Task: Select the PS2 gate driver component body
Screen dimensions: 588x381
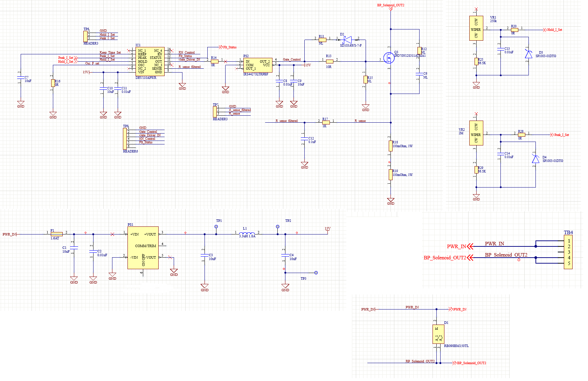Action: (x=258, y=65)
